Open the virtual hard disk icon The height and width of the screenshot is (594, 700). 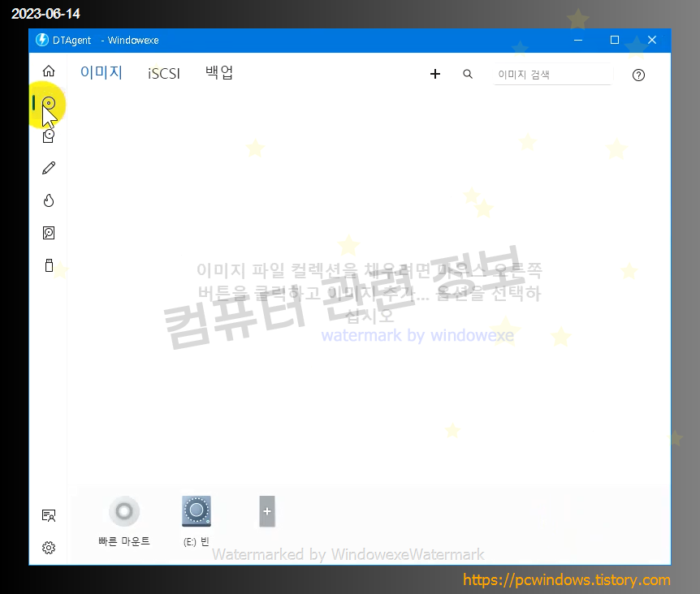coord(49,233)
